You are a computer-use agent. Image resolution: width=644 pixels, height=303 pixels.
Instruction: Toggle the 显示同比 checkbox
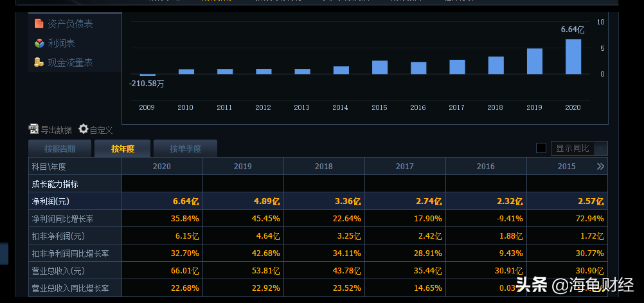click(x=541, y=148)
